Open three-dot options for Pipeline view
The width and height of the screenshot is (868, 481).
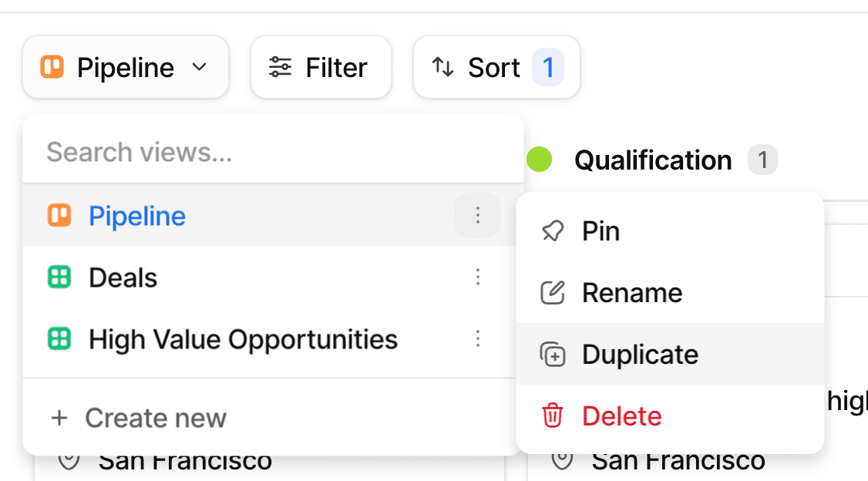tap(478, 216)
